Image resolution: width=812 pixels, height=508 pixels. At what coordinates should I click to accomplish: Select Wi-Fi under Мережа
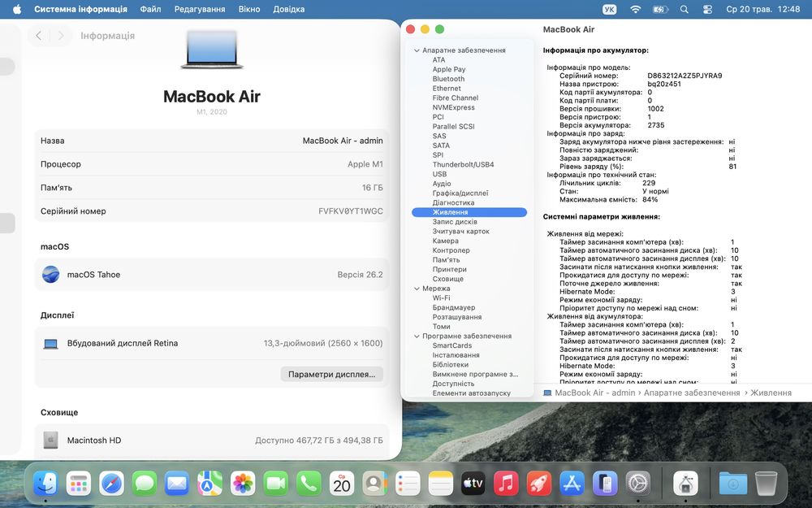441,298
